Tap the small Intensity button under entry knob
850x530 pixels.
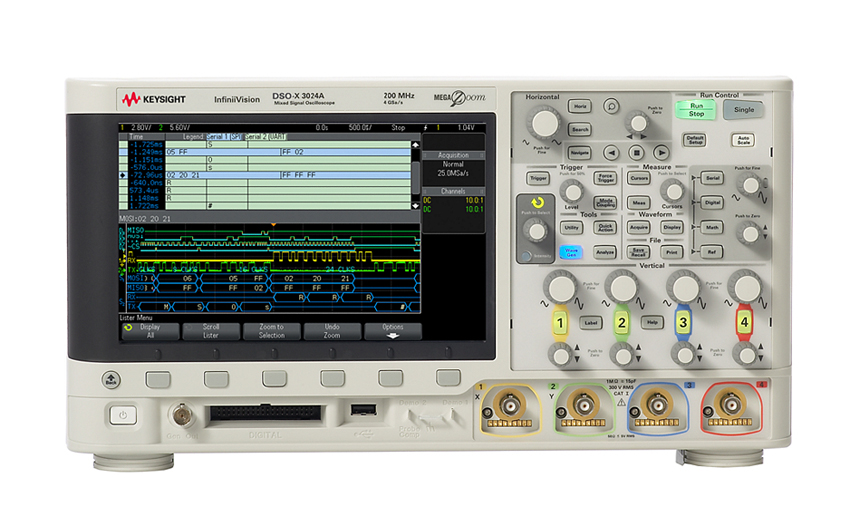pos(526,256)
